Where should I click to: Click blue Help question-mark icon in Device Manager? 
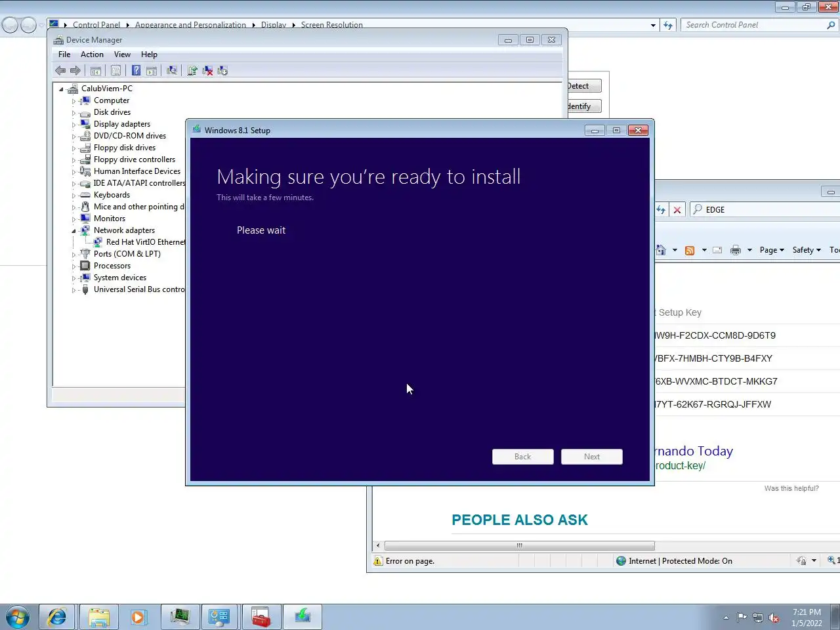pyautogui.click(x=136, y=71)
